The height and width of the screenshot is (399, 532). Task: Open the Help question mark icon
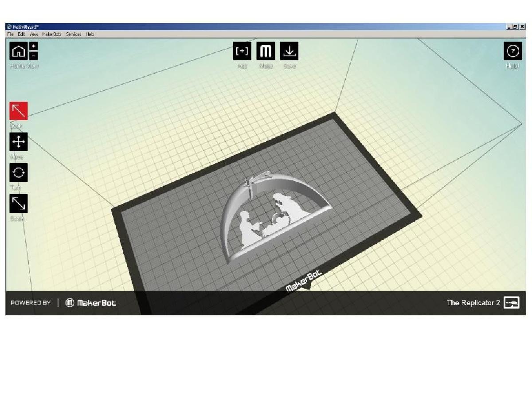[x=512, y=51]
